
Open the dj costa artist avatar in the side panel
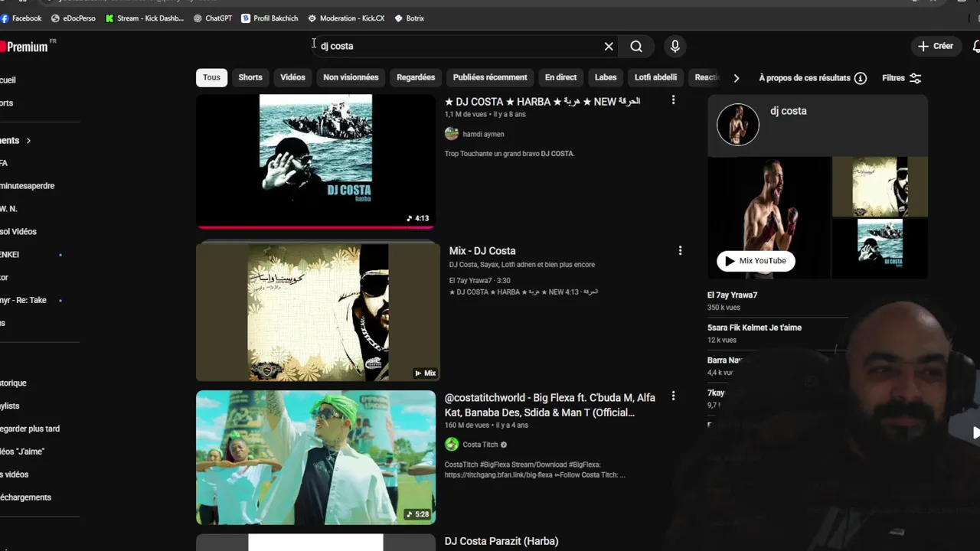[x=738, y=125]
